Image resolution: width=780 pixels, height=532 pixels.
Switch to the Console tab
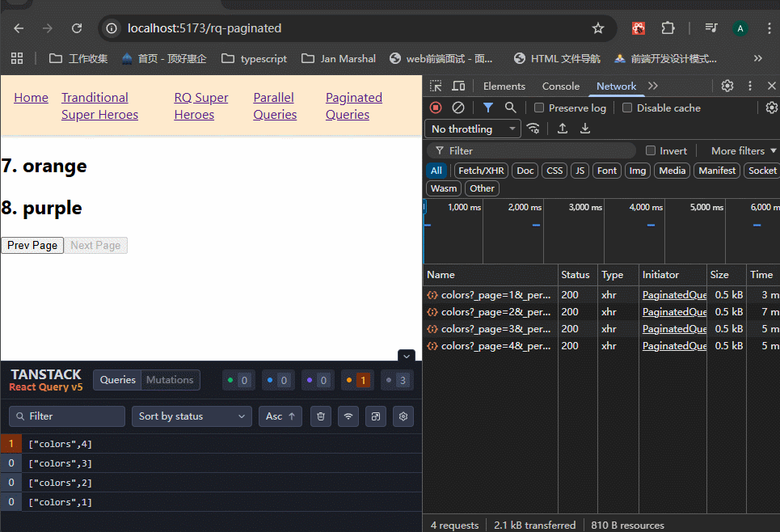560,87
